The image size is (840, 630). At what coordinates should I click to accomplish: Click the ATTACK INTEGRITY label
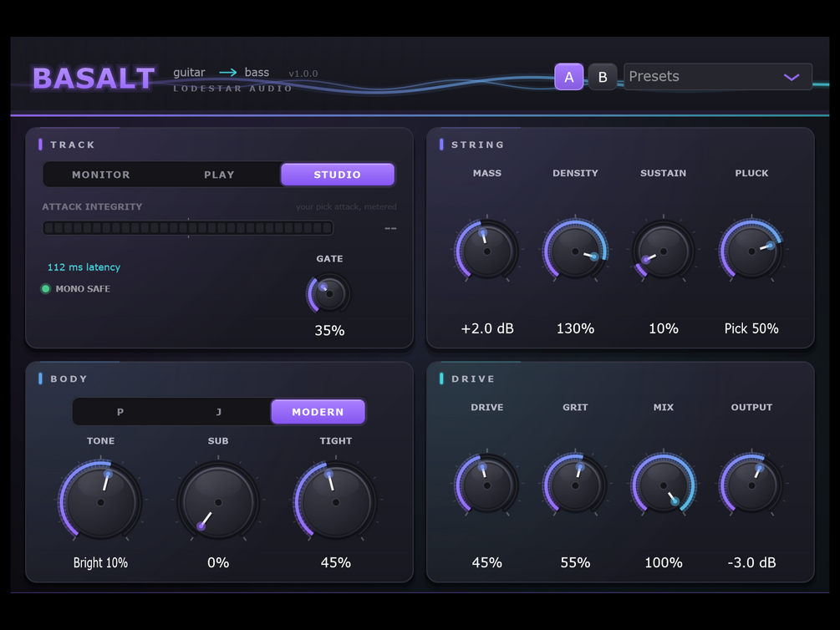[92, 206]
